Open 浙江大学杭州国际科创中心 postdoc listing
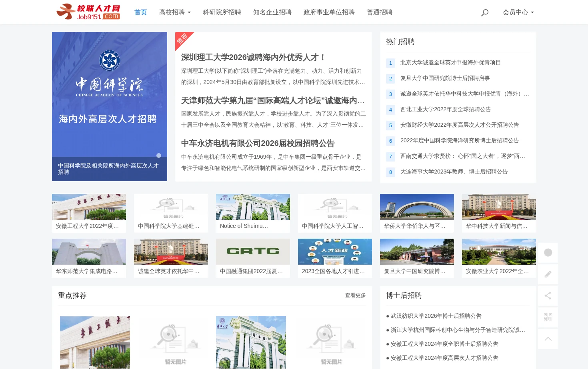The width and height of the screenshot is (588, 369). click(458, 330)
